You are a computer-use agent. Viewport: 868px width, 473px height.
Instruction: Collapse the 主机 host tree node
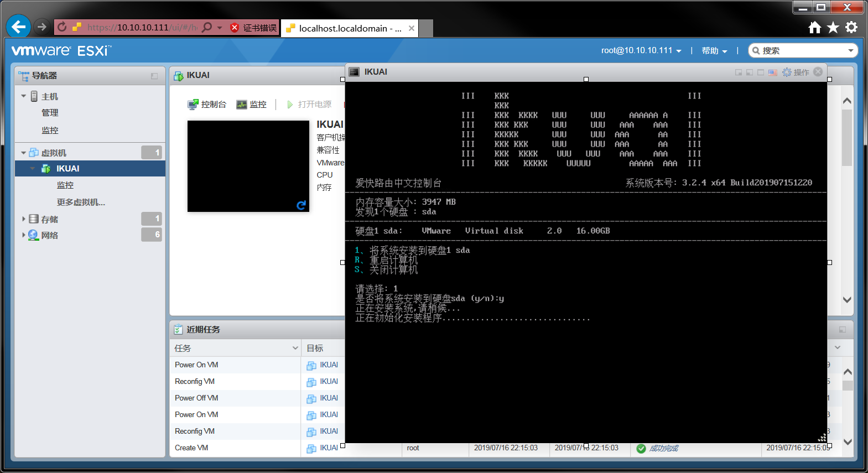point(23,96)
